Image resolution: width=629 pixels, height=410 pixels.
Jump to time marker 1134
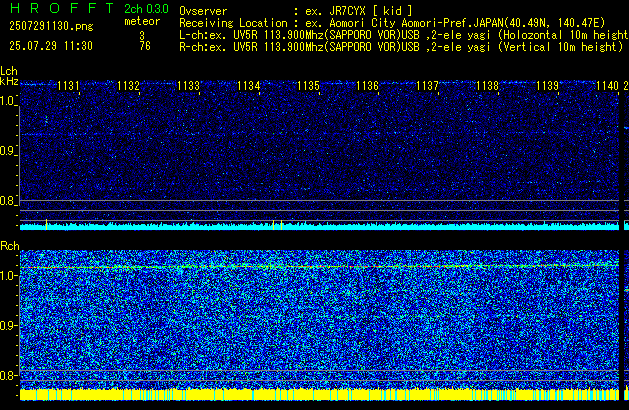pos(248,86)
